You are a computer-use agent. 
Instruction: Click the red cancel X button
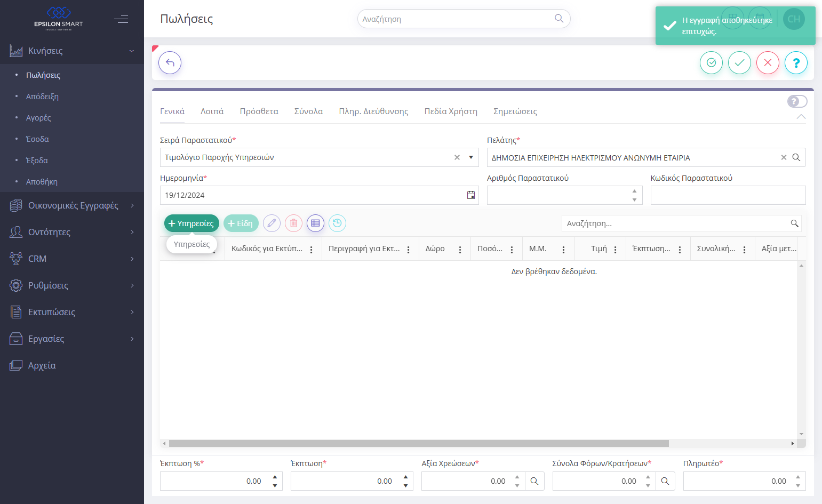[768, 63]
